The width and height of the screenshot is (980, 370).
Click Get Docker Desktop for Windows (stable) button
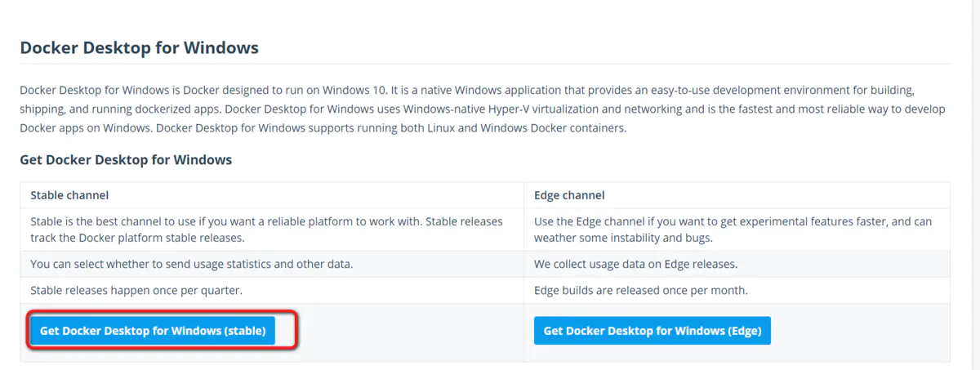tap(153, 331)
